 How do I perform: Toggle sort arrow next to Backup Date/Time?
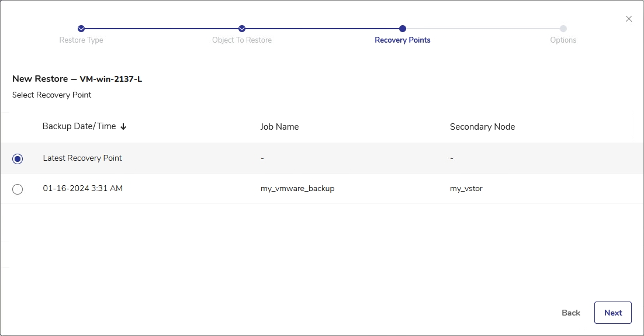pos(123,127)
